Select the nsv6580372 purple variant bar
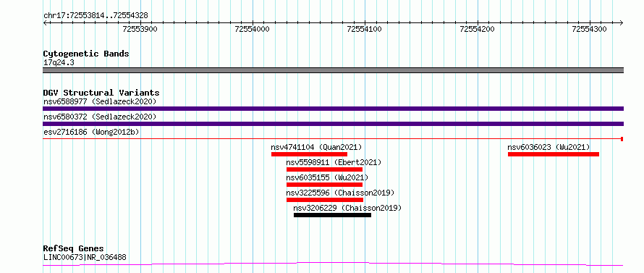 click(x=333, y=124)
